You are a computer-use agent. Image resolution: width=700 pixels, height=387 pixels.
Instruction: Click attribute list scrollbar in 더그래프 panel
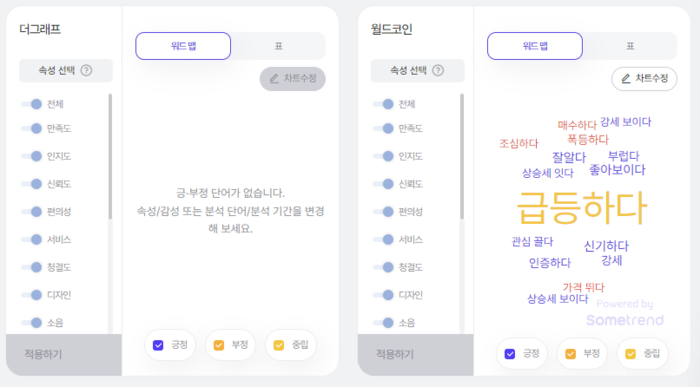(110, 156)
